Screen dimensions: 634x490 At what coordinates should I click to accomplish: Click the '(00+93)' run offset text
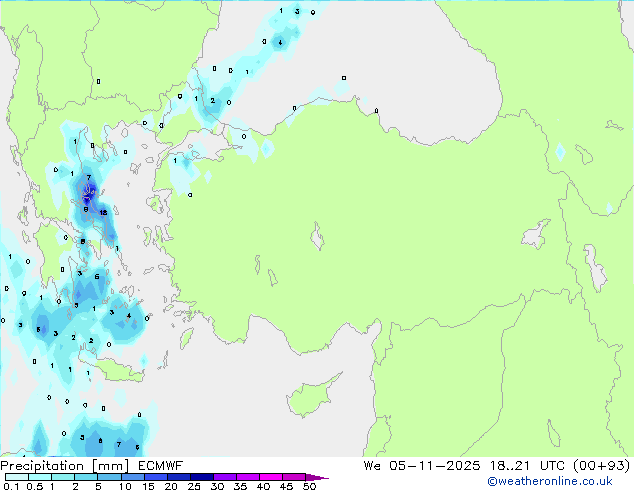(602, 466)
